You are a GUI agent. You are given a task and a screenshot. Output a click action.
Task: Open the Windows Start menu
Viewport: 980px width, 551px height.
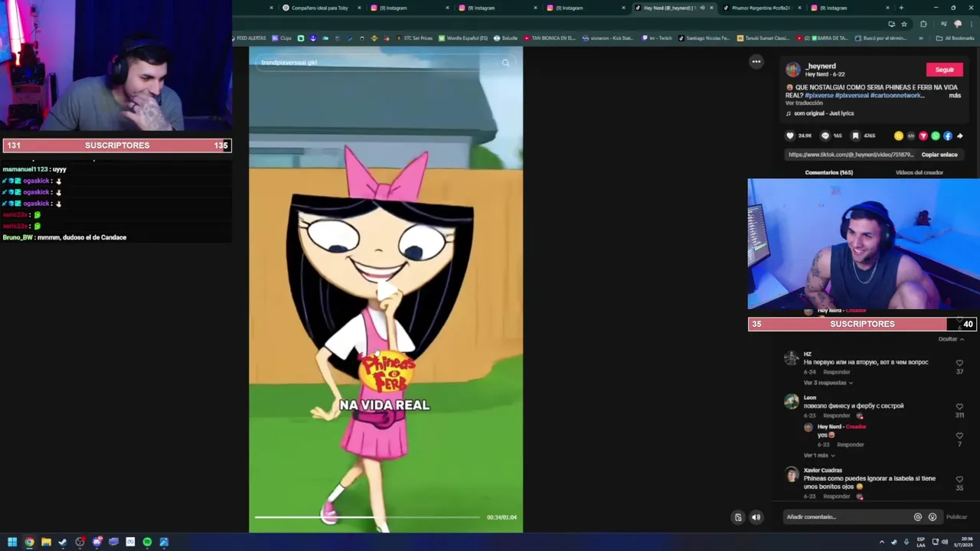pos(12,542)
